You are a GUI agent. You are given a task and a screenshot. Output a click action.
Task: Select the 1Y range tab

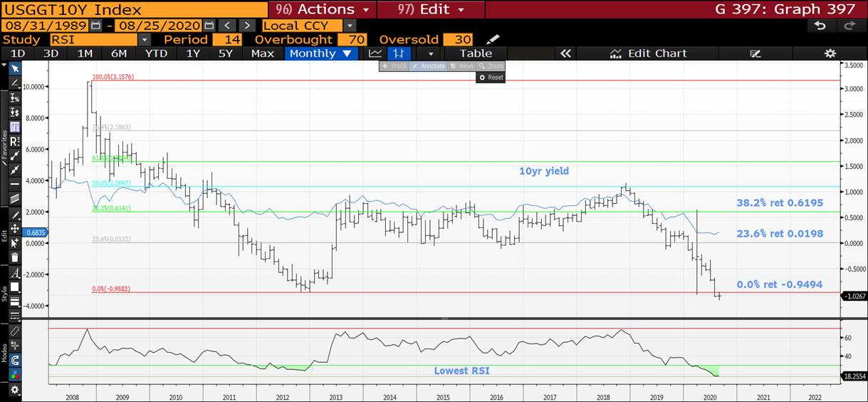tap(193, 53)
